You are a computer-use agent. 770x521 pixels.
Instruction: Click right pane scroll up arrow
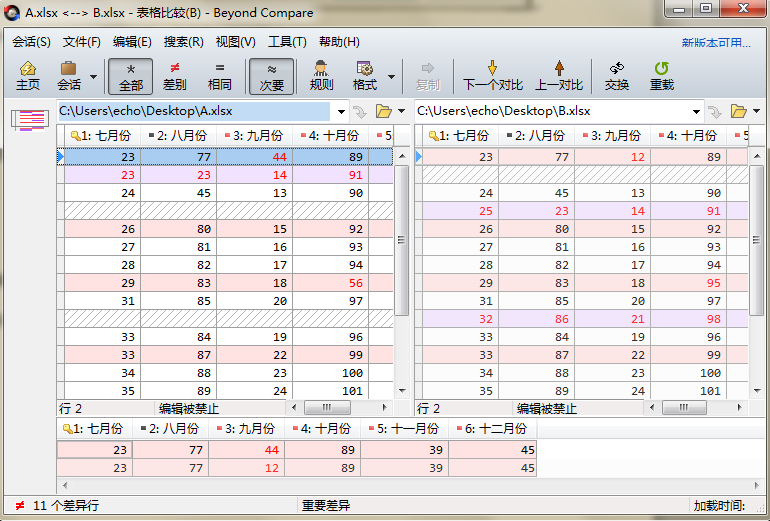757,157
